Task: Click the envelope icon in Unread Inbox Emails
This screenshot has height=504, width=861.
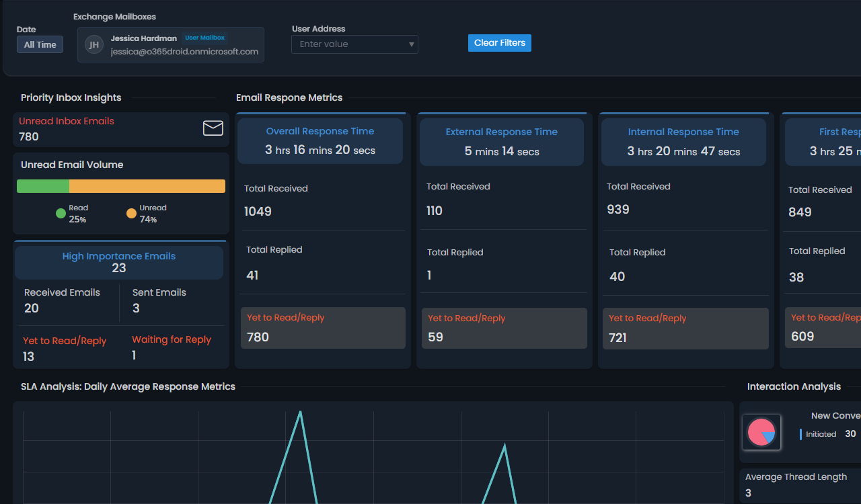Action: coord(213,128)
